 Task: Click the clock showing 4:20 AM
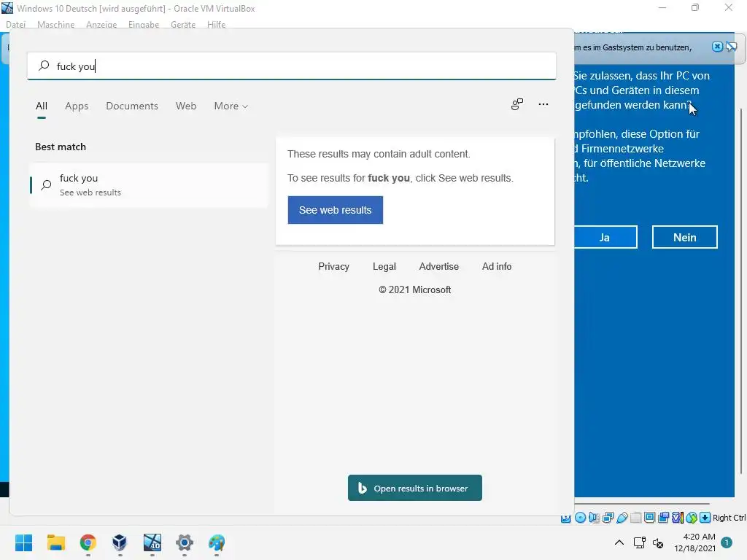(x=699, y=537)
